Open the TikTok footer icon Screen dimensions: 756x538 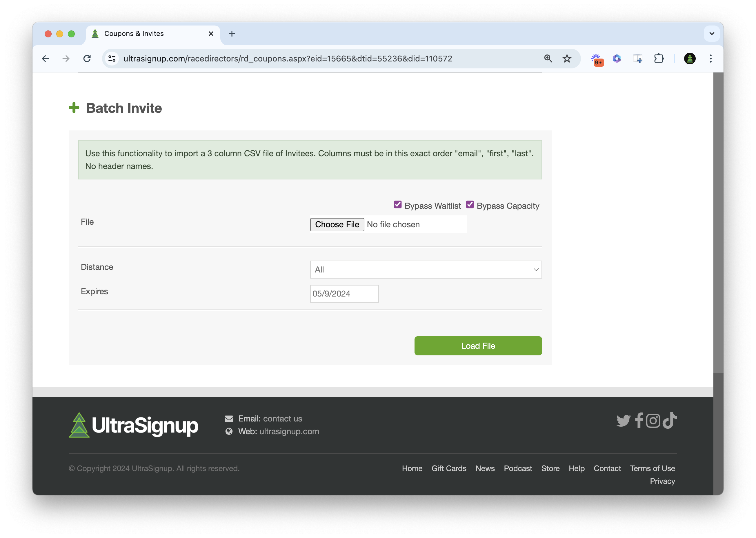670,420
